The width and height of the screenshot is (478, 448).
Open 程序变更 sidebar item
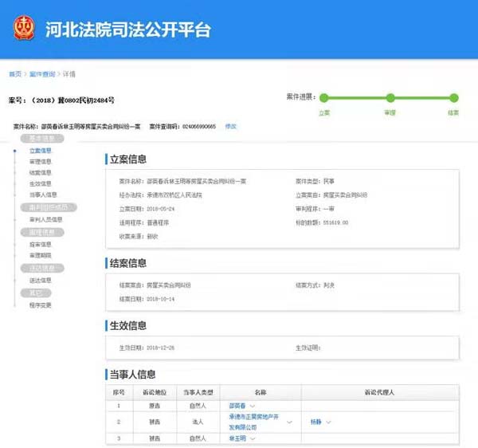coord(41,305)
